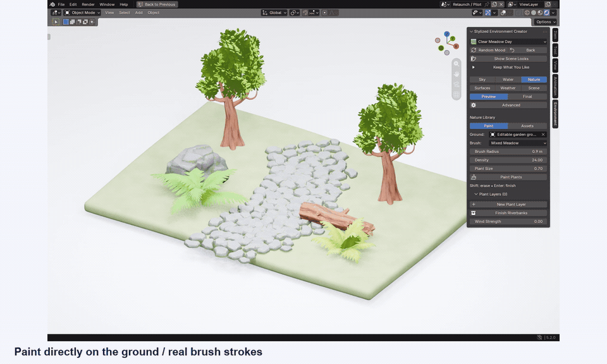Screen dimensions: 607x364
Task: Select material preview shading icon
Action: 540,13
